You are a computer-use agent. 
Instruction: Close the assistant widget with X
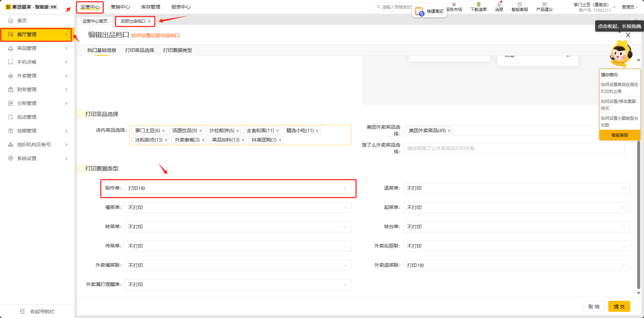(628, 35)
